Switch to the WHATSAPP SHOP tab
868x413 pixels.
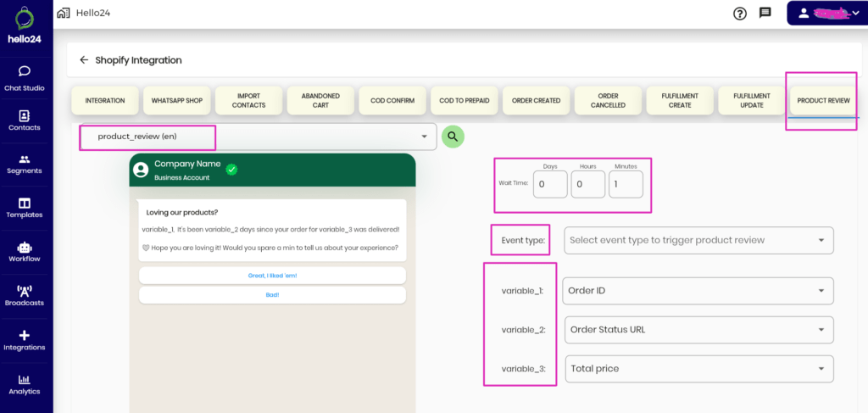click(x=176, y=101)
